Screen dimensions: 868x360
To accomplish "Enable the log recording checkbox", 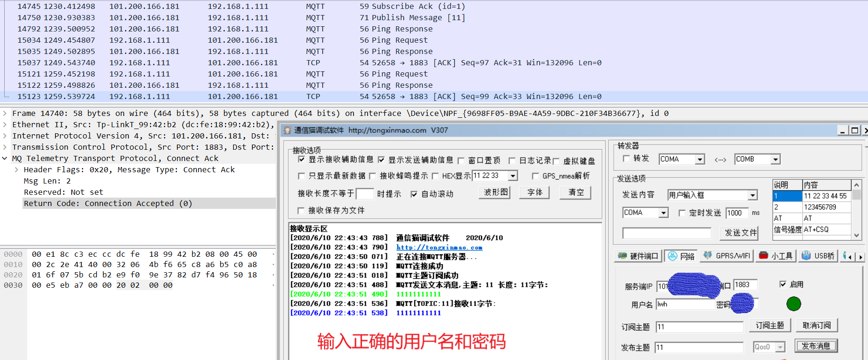I will pyautogui.click(x=512, y=161).
